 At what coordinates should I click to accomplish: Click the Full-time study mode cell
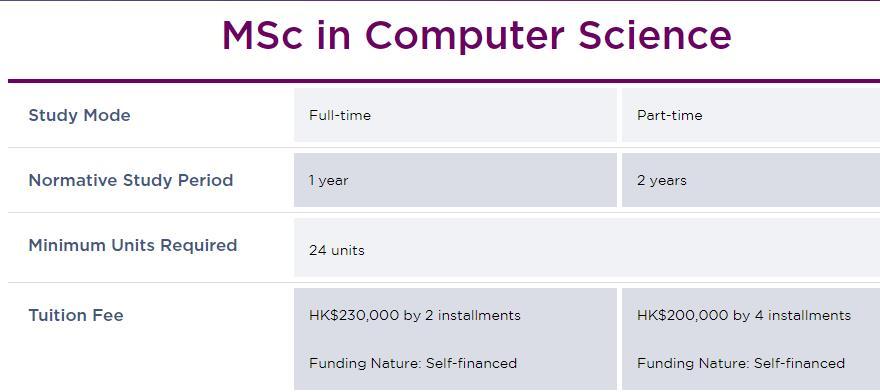[x=455, y=115]
